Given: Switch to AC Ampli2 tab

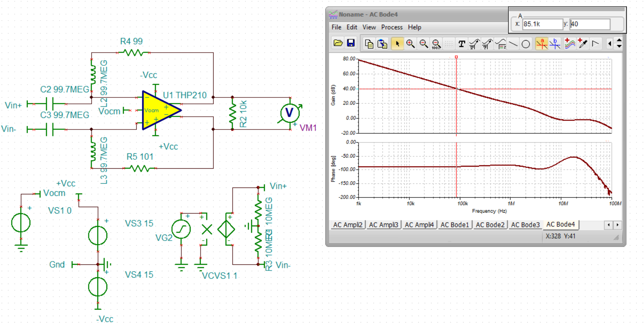Looking at the screenshot, I should pyautogui.click(x=348, y=225).
